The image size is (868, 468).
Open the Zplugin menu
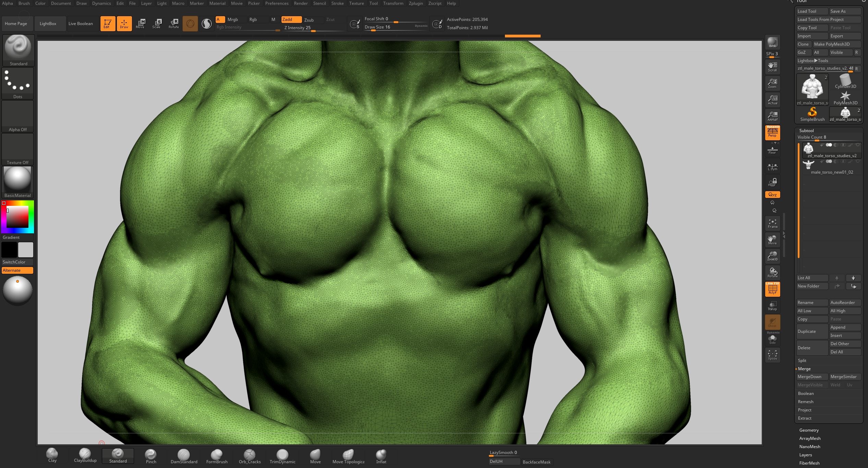coord(416,3)
